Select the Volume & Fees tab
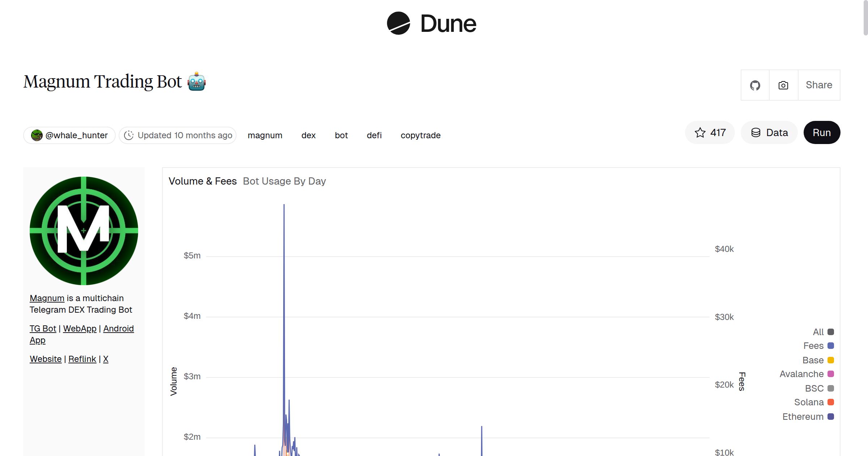 203,181
